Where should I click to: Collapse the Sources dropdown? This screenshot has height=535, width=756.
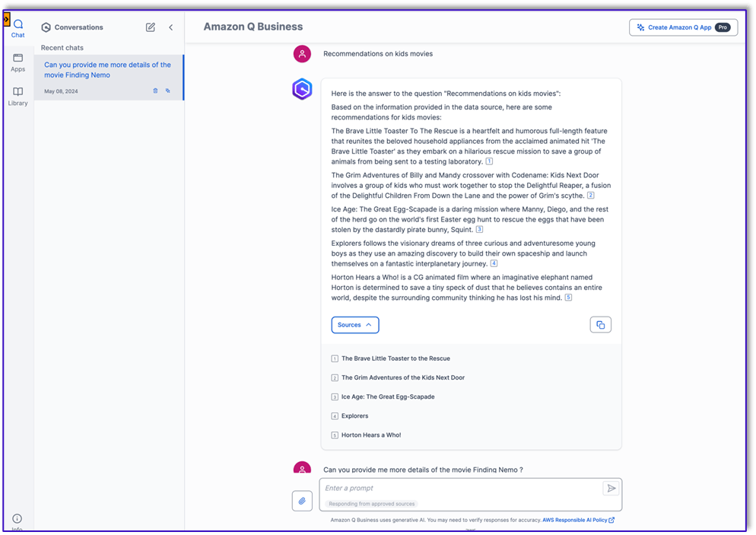pos(355,325)
